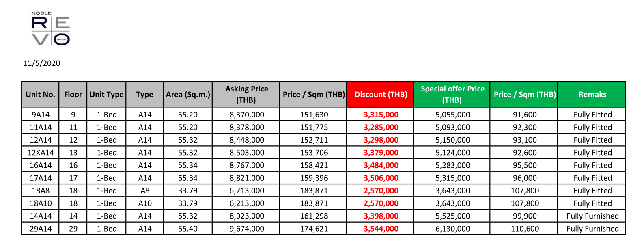The image size is (644, 251).
Task: Click discount value 3,544,000
Action: [381, 229]
